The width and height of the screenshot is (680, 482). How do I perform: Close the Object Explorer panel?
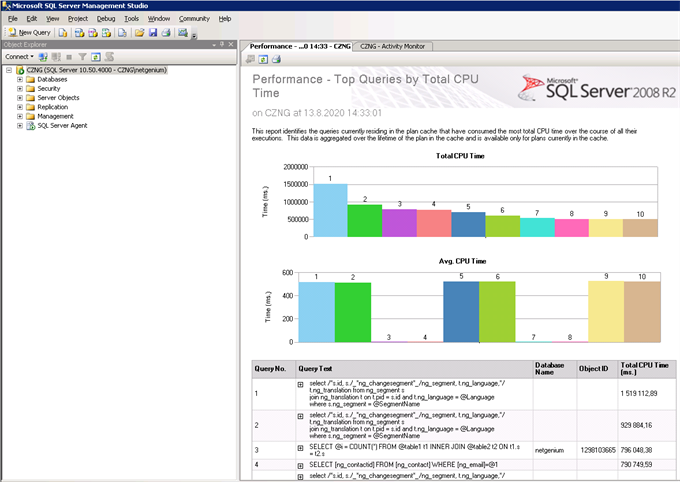click(x=231, y=44)
